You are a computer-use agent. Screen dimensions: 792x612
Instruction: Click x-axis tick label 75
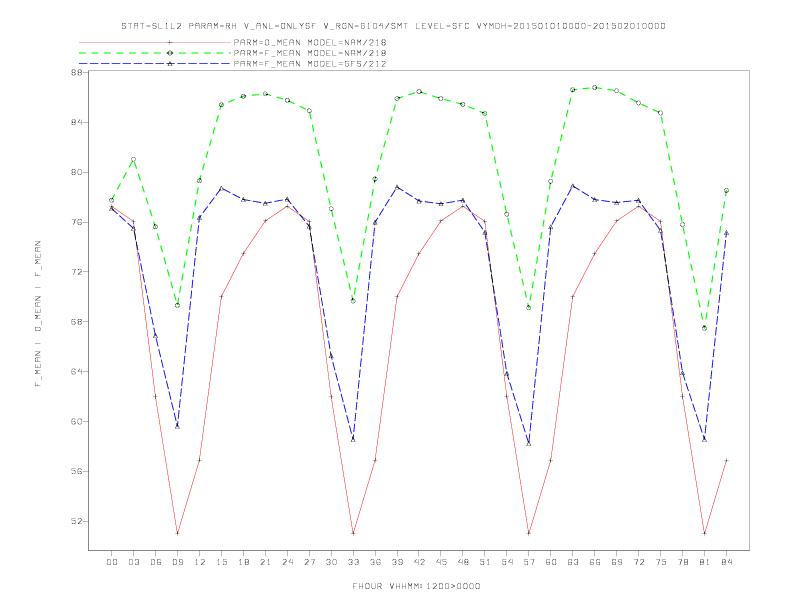(x=661, y=562)
